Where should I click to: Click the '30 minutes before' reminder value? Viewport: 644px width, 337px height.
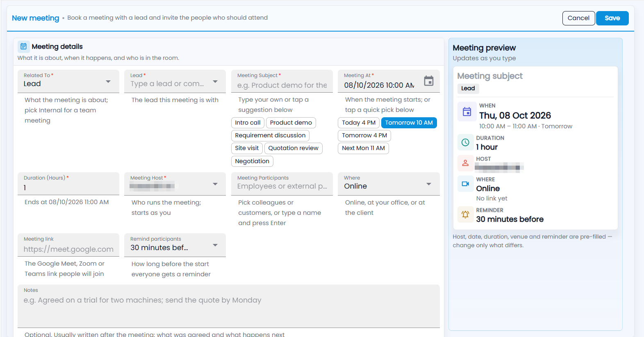click(x=510, y=219)
